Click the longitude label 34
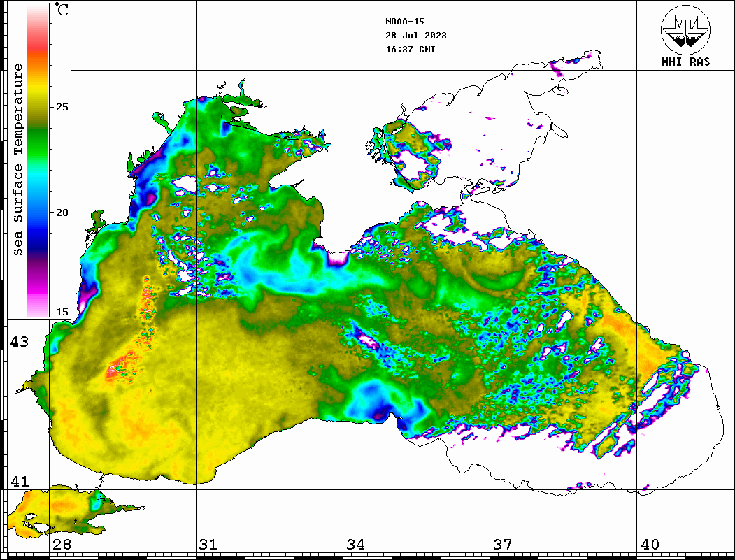 tap(355, 545)
